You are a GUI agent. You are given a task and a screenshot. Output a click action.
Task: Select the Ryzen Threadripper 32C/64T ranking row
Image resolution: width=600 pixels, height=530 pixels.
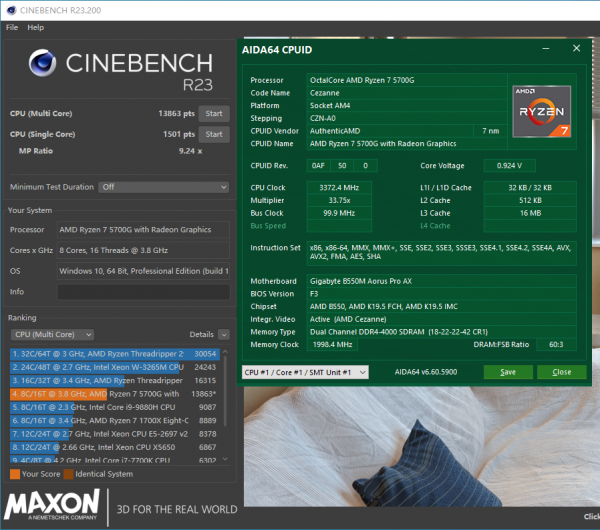pyautogui.click(x=115, y=354)
